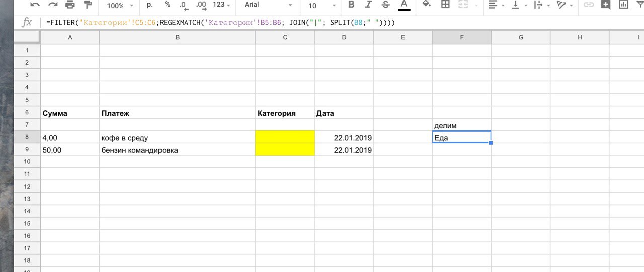Select column H header

[580, 37]
